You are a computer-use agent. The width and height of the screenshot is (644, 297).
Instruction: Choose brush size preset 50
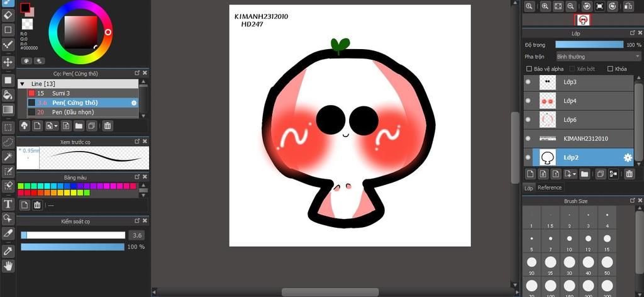click(x=607, y=264)
